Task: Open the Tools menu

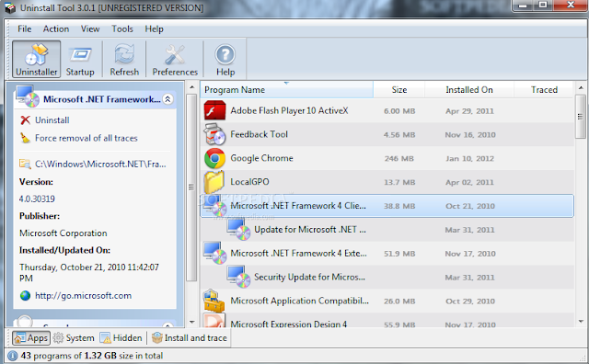Action: pos(122,28)
